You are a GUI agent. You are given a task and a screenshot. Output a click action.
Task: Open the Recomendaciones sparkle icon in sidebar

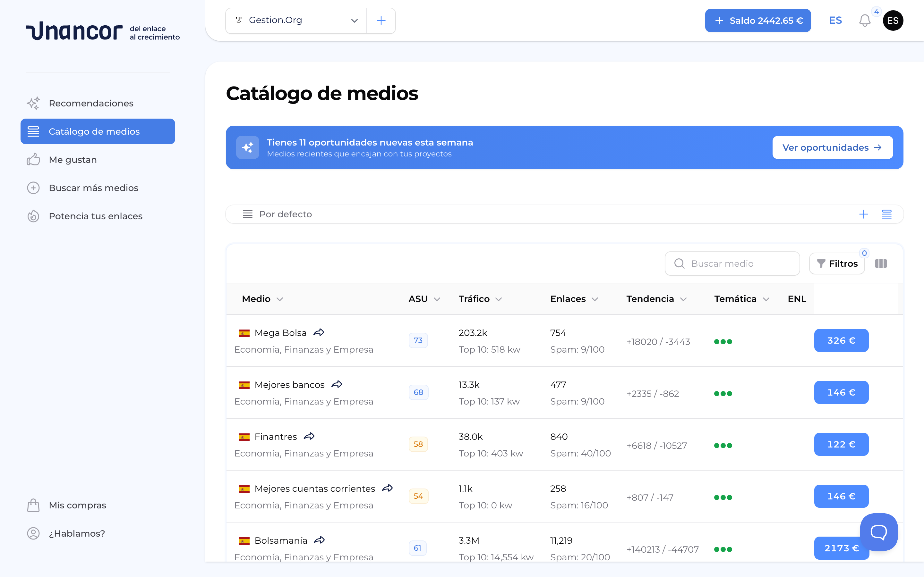(34, 103)
